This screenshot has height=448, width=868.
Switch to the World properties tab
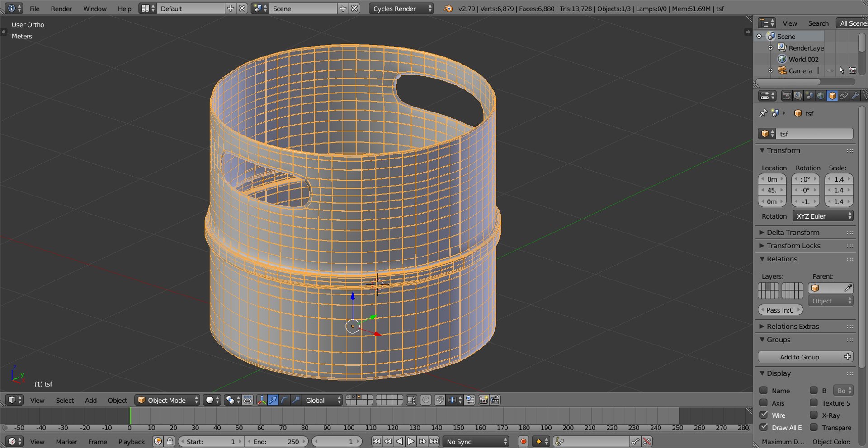[821, 96]
